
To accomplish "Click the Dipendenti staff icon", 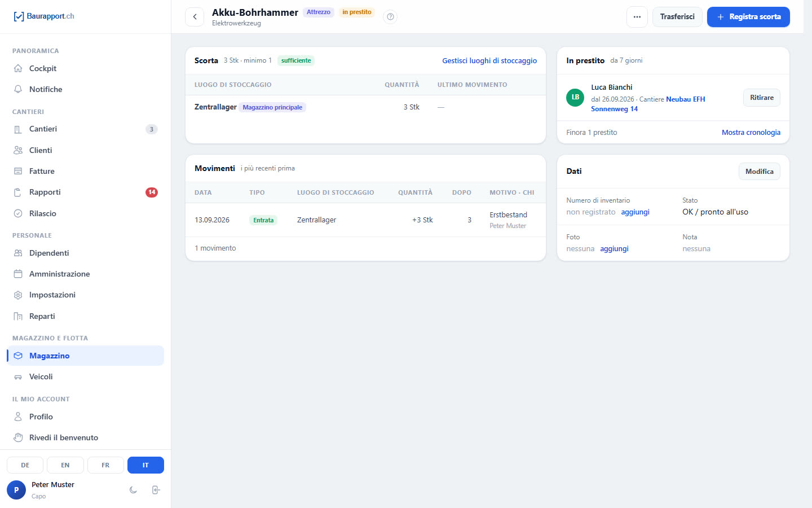I will (18, 253).
